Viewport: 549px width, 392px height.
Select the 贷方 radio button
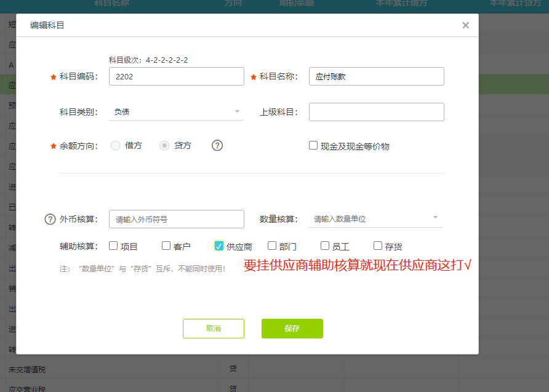click(x=164, y=146)
